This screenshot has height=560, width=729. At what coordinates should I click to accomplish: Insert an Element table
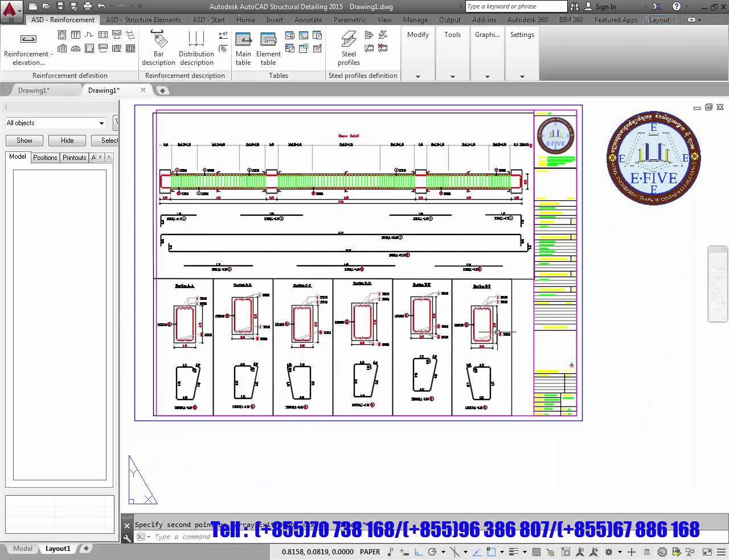pyautogui.click(x=268, y=48)
